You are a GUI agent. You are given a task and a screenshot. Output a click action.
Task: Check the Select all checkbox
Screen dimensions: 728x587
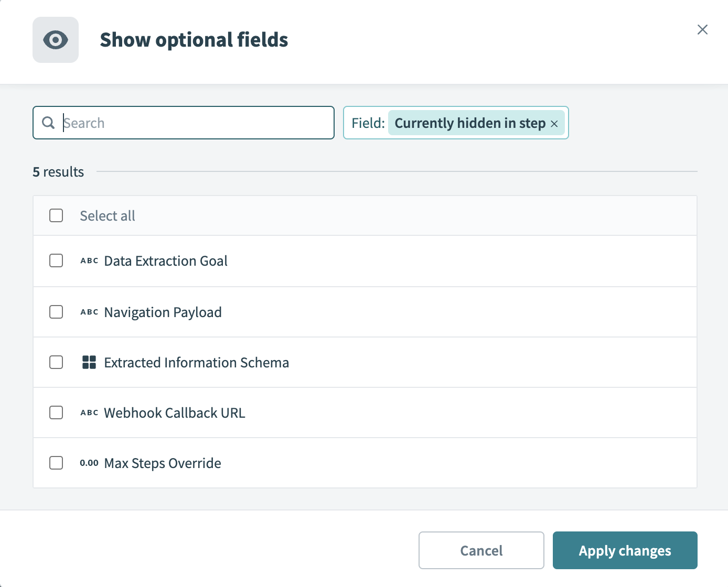click(56, 215)
